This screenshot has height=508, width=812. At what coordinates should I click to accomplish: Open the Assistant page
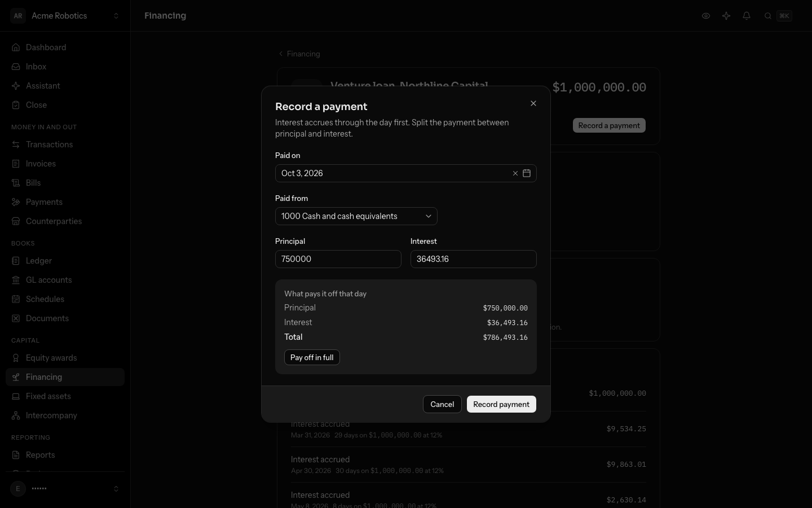click(x=65, y=86)
